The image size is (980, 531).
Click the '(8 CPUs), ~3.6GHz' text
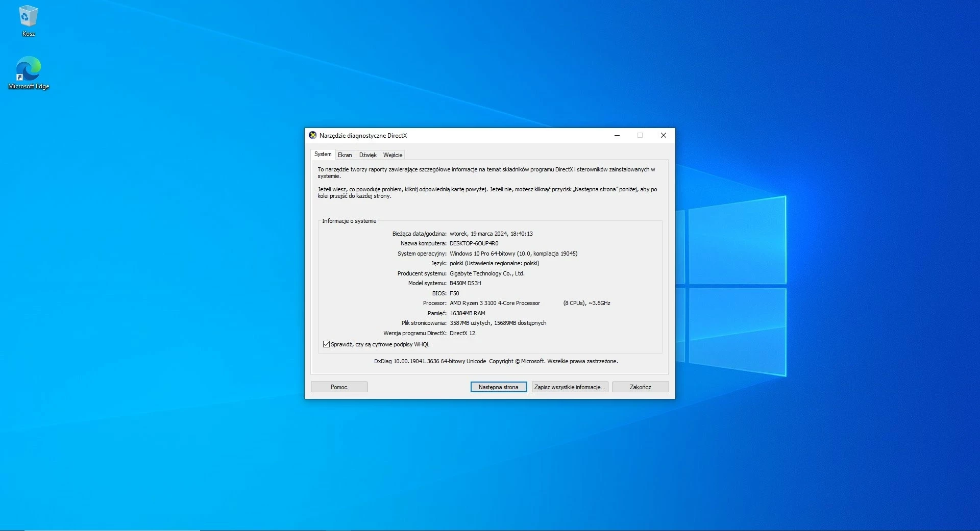point(586,303)
